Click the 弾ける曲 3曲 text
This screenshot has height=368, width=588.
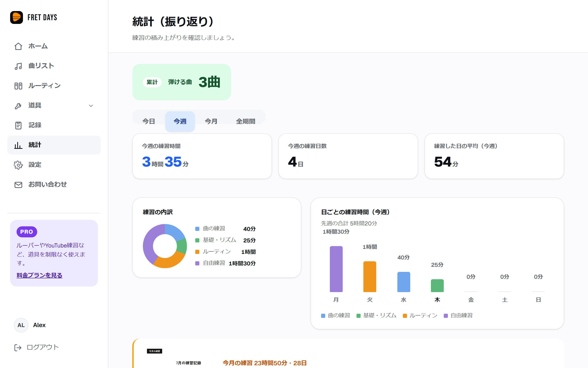tap(194, 82)
